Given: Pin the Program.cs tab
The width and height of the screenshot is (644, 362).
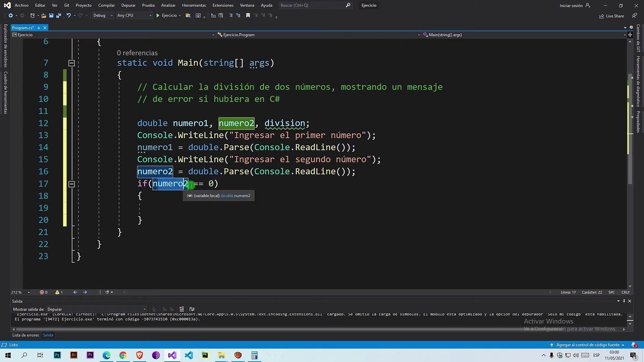Looking at the screenshot, I should [39, 28].
